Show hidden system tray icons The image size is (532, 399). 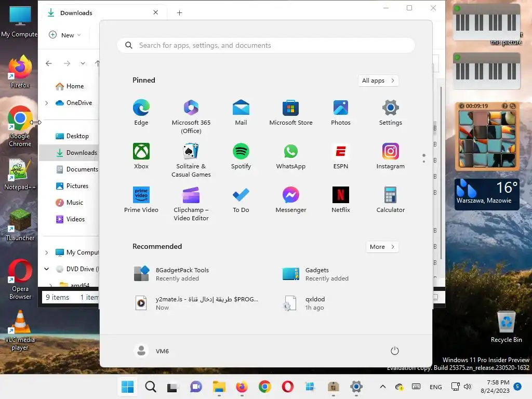tap(383, 387)
